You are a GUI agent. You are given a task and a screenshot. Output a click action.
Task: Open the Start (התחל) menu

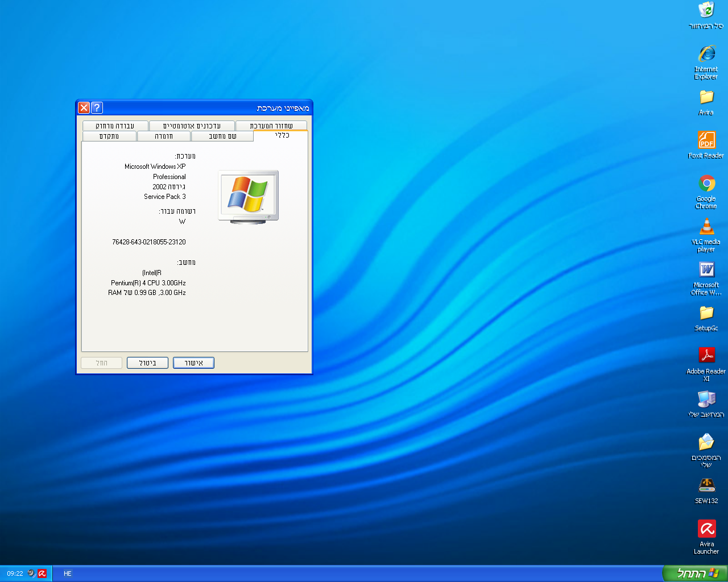(x=696, y=573)
